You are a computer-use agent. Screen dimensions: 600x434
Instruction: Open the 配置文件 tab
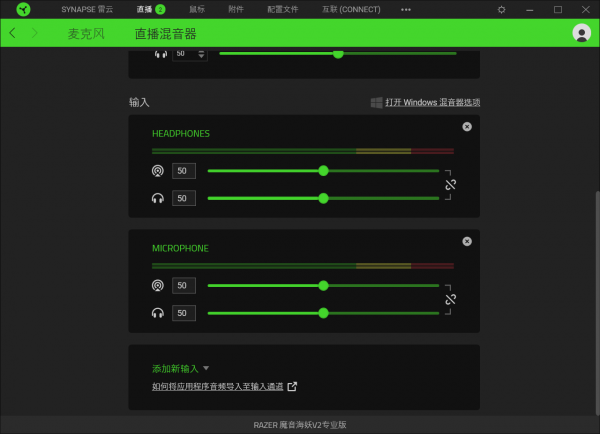283,10
